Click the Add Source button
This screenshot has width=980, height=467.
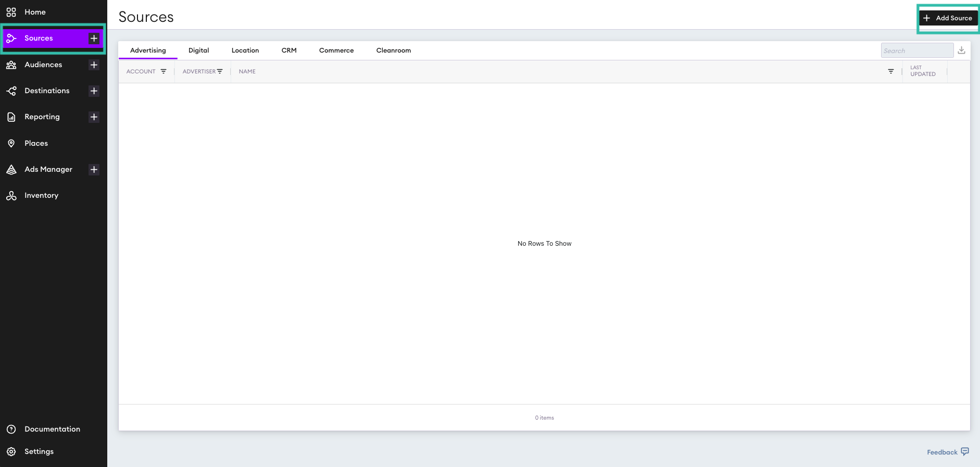point(948,18)
